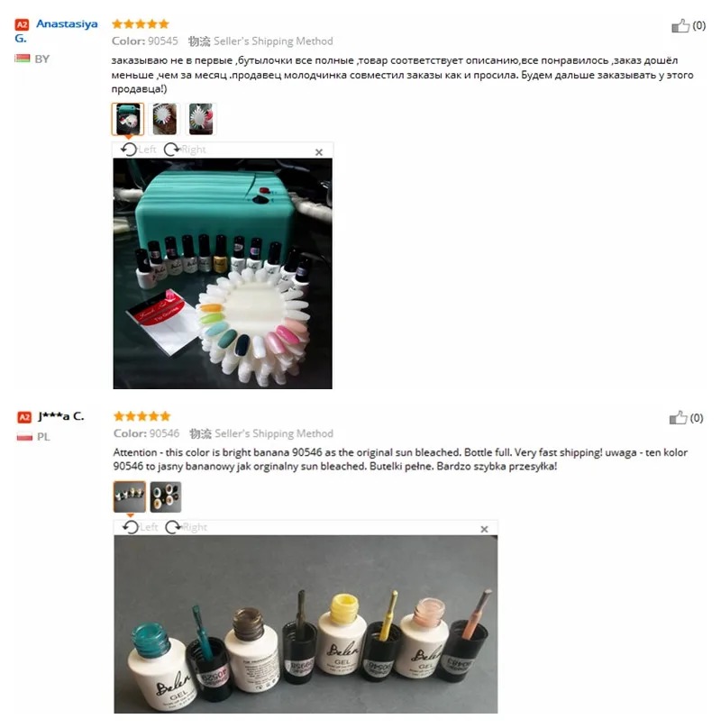
Task: Click the enlarged photo of Belen gel bottles
Action: (x=306, y=624)
